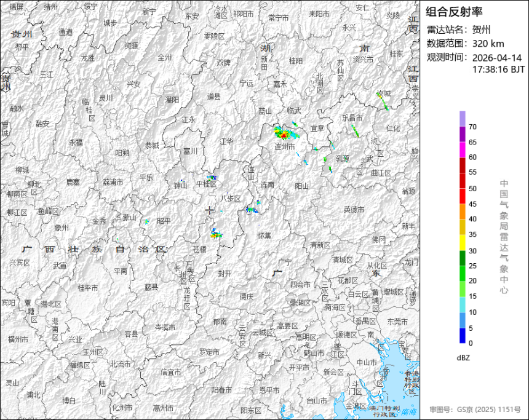Click the legend value '45'
The image size is (529, 420).
[x=472, y=204]
